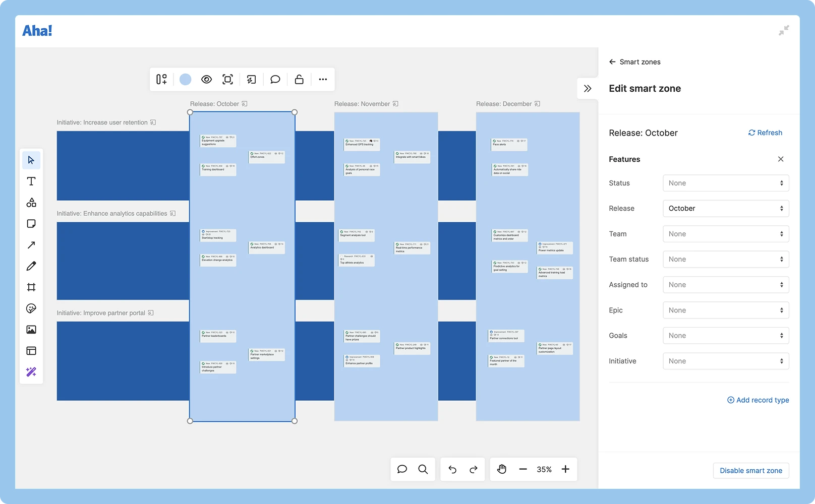Click Disable smart zone
This screenshot has width=815, height=504.
751,470
